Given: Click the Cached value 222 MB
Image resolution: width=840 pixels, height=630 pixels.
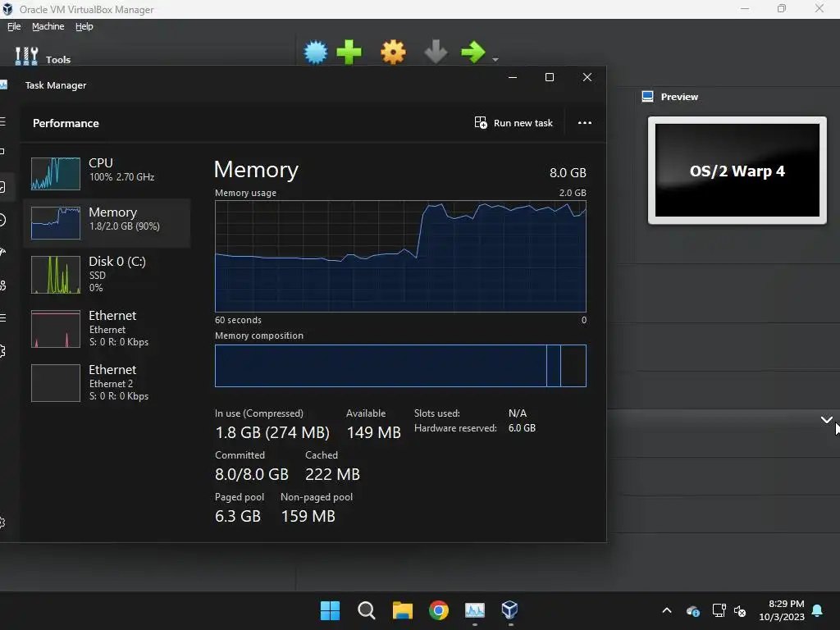Looking at the screenshot, I should click(x=333, y=474).
